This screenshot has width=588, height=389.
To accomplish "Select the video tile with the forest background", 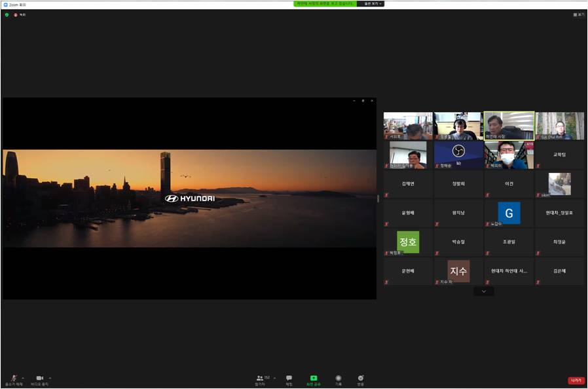I will tap(559, 126).
